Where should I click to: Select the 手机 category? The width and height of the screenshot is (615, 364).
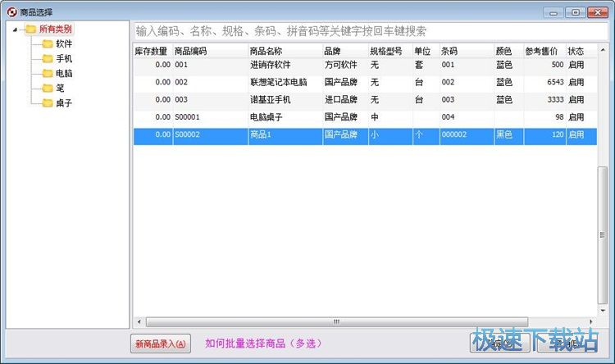click(x=64, y=59)
